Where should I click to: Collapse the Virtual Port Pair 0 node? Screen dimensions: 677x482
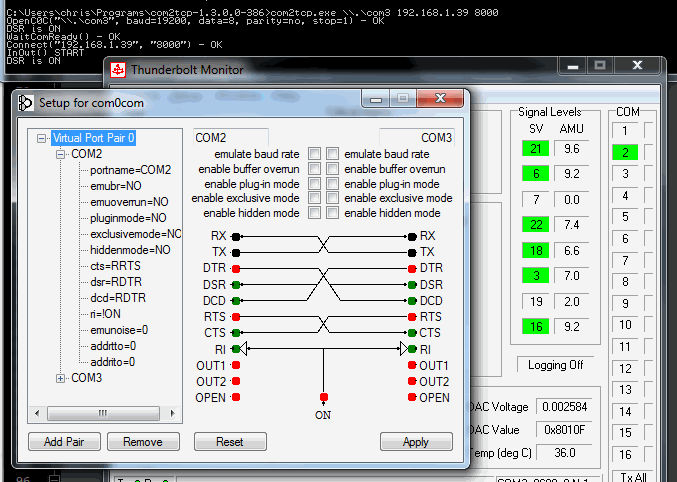click(x=41, y=139)
